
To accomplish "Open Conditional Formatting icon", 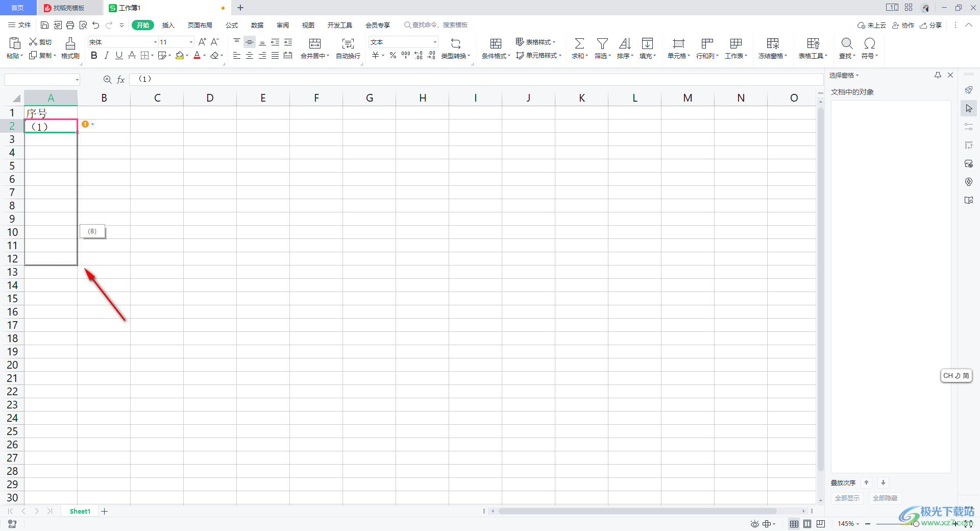I will [x=496, y=43].
